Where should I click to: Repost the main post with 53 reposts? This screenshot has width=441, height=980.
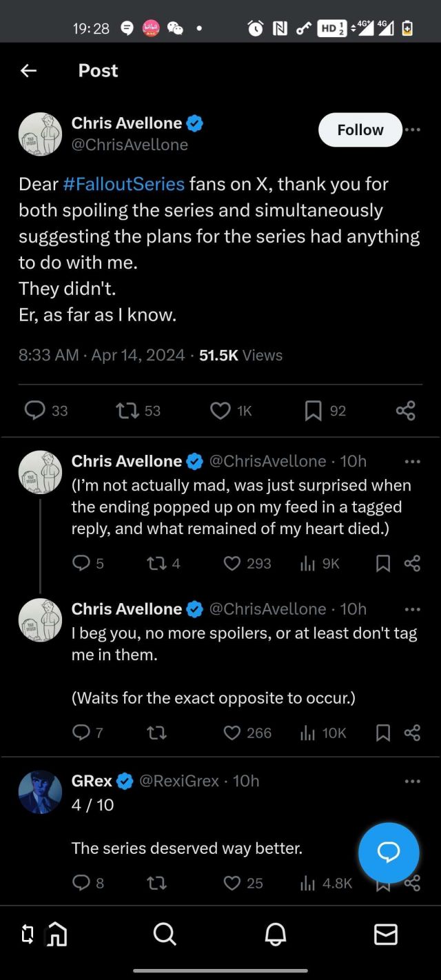pos(127,411)
